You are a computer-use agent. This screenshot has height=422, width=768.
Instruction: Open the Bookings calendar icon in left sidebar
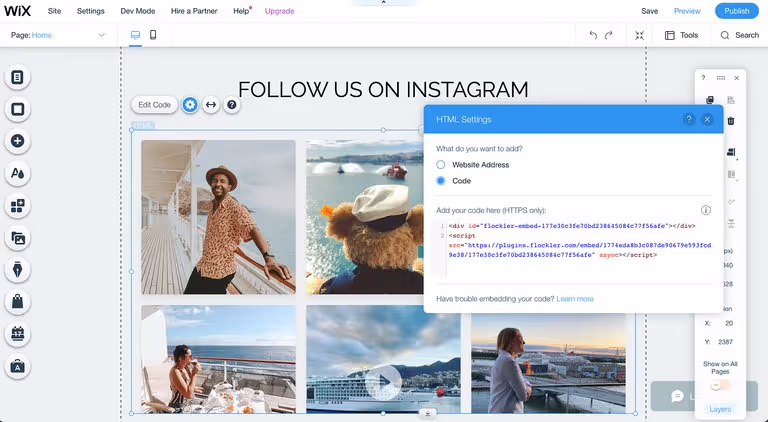tap(18, 334)
